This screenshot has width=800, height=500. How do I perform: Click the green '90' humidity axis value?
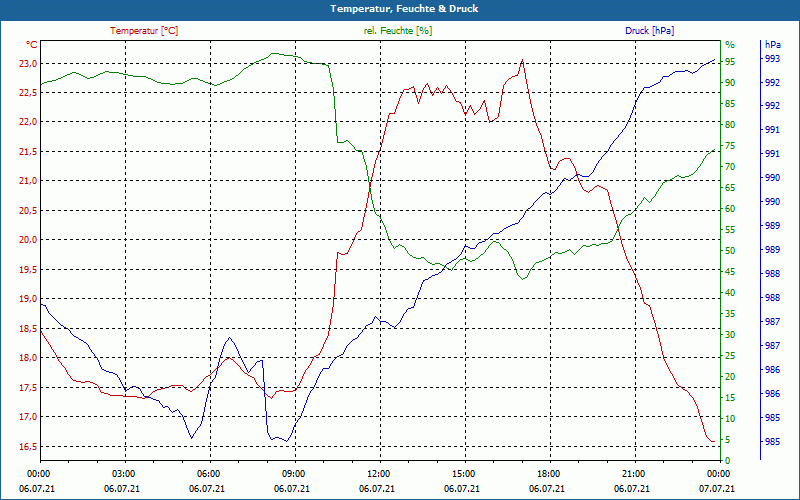(x=730, y=83)
